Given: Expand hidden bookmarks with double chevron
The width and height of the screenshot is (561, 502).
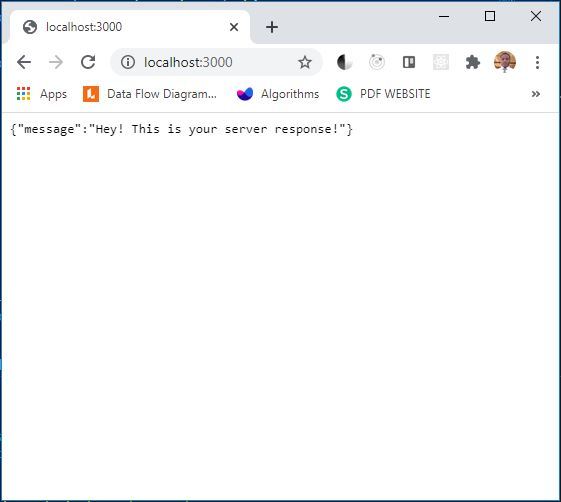Looking at the screenshot, I should (536, 94).
